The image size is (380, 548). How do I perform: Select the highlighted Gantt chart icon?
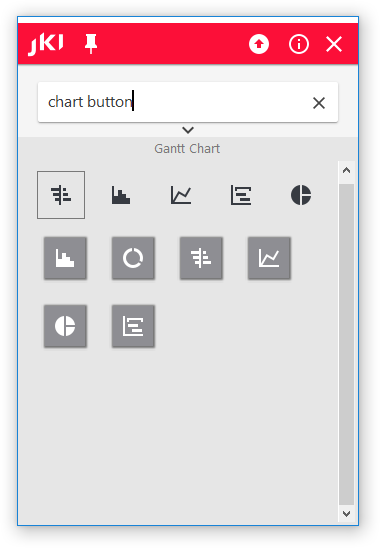61,195
